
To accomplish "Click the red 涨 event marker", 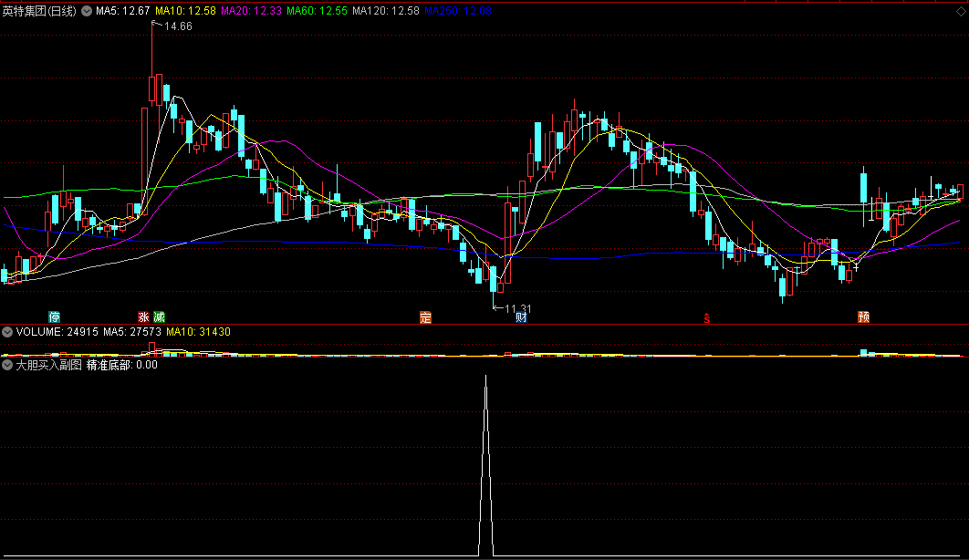I will (x=143, y=317).
